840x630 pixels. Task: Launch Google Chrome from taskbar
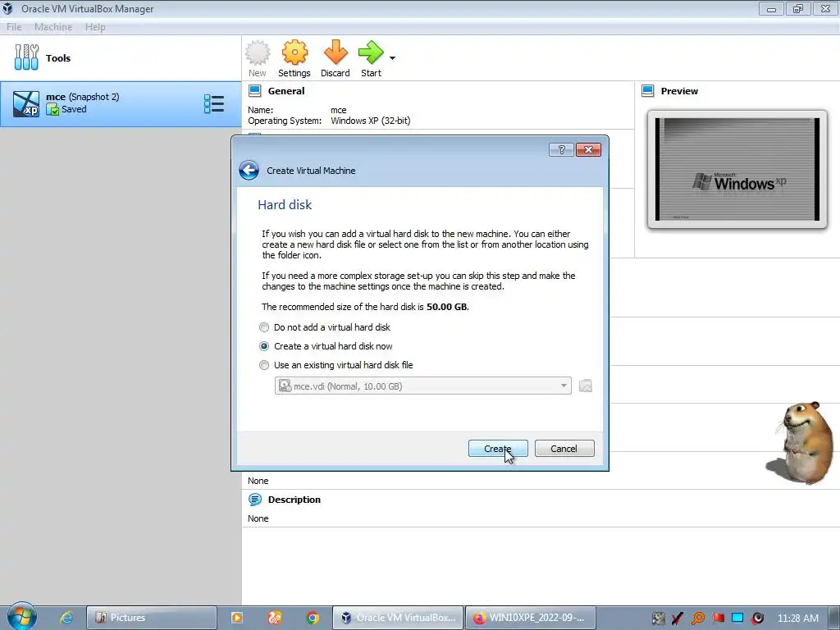[313, 618]
